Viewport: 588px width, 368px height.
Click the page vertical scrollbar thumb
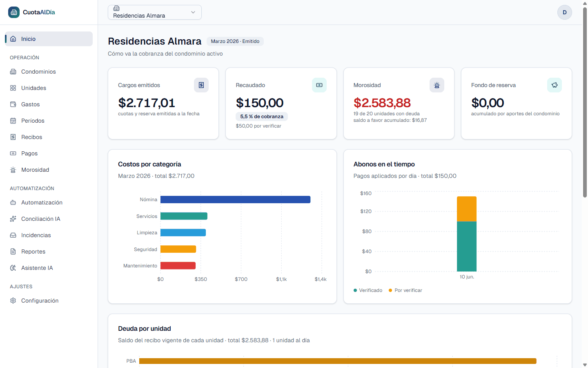click(x=585, y=102)
